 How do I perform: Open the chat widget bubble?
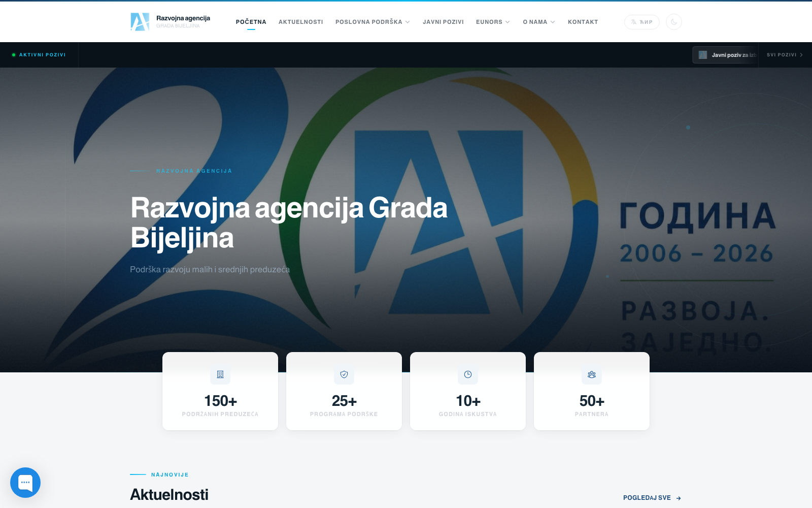[x=25, y=483]
